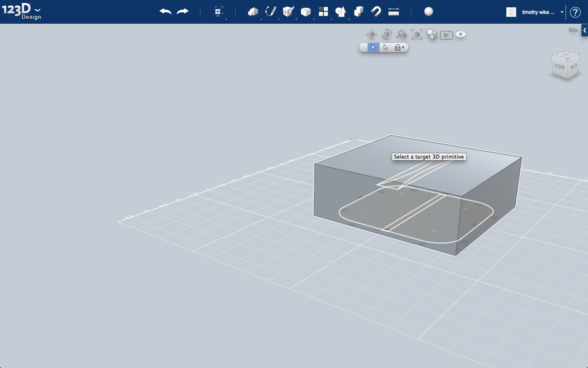Select the Sketch tool

click(270, 11)
